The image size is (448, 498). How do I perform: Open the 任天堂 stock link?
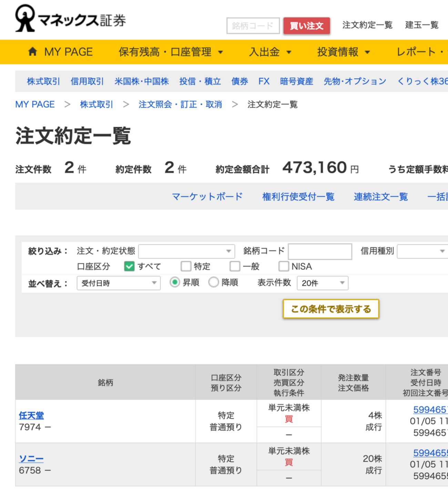pos(31,415)
